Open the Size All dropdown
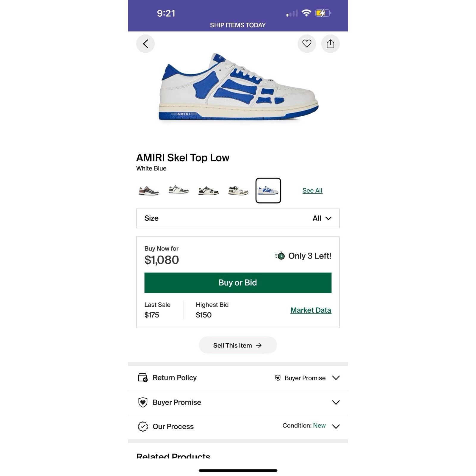476x476 pixels. point(238,218)
